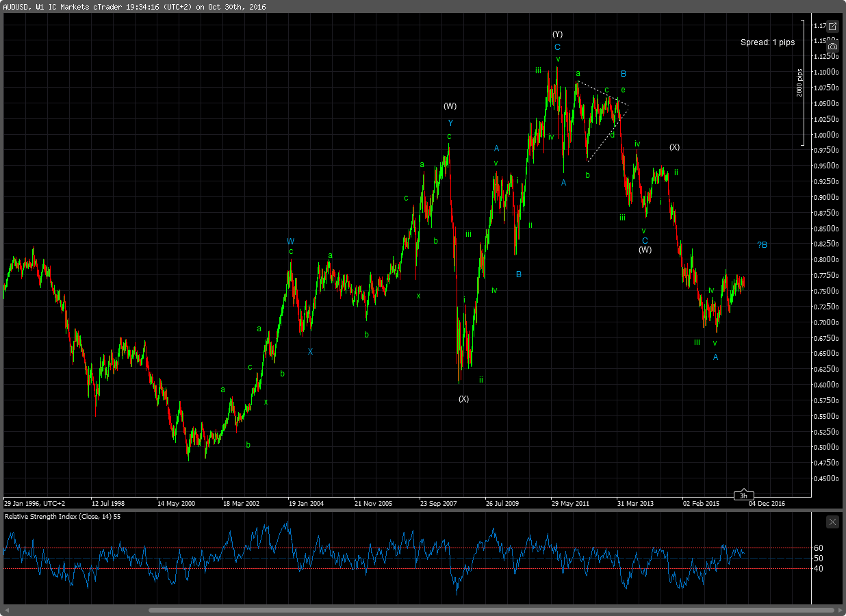Image resolution: width=846 pixels, height=616 pixels.
Task: Click the '23 Sep 2007' date label
Action: 438,503
